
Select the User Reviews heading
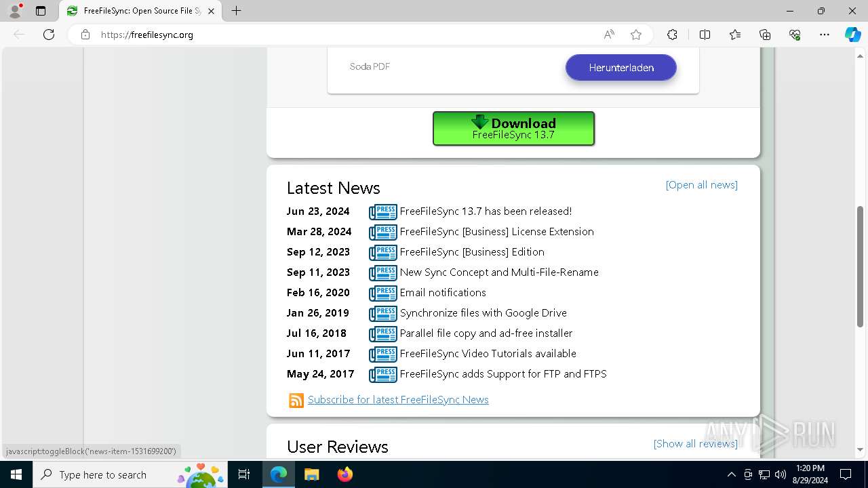338,447
